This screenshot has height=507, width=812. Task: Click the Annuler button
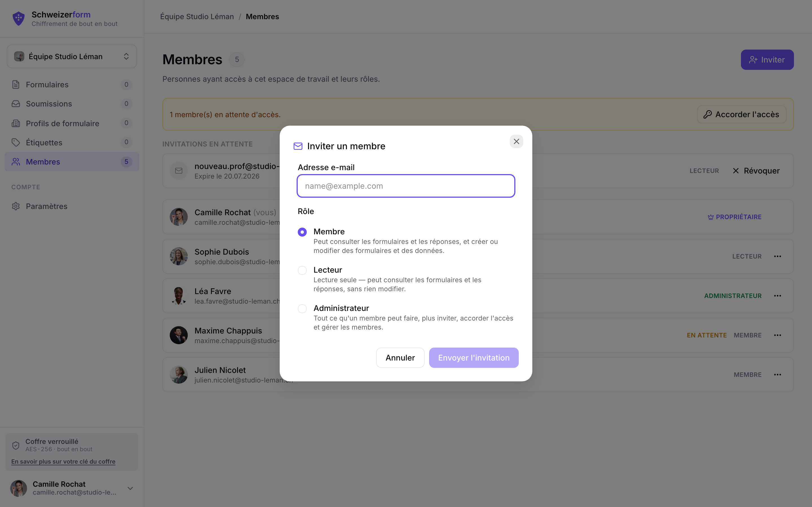click(400, 358)
